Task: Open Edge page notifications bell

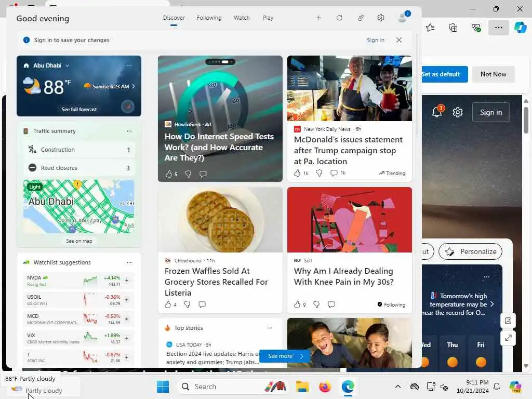Action: [x=437, y=112]
